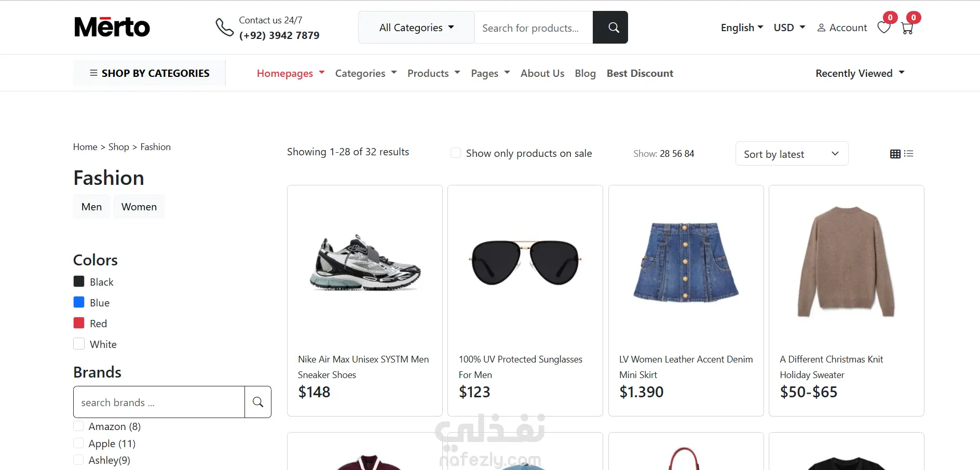Select the Blue color swatch filter
The width and height of the screenshot is (980, 470).
79,302
